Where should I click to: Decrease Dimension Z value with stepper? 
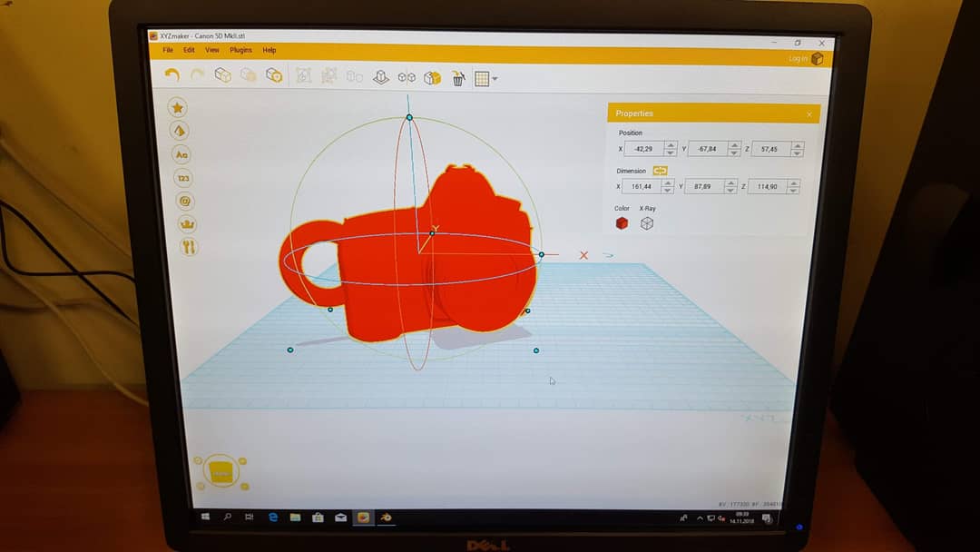pos(793,191)
